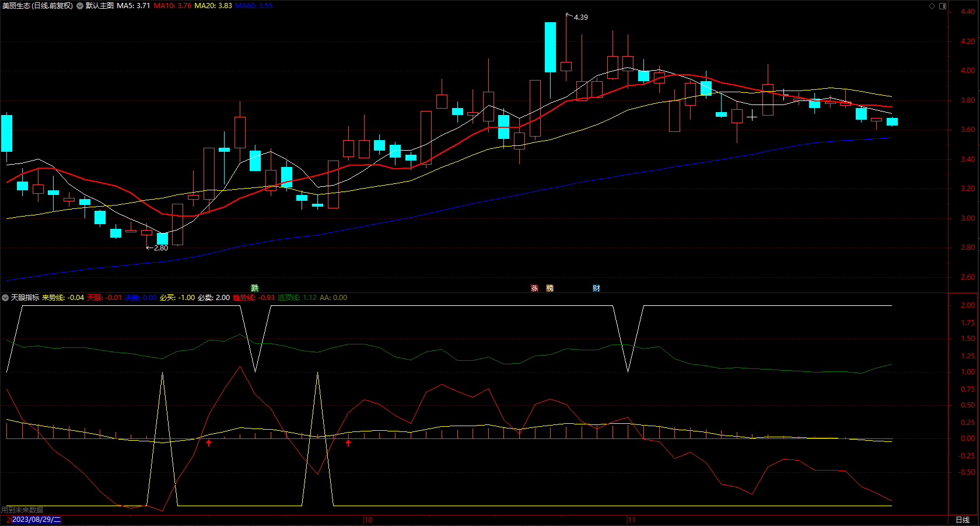The image size is (980, 526).
Task: Click the tall cyan candle near 4.39 high
Action: pyautogui.click(x=550, y=47)
